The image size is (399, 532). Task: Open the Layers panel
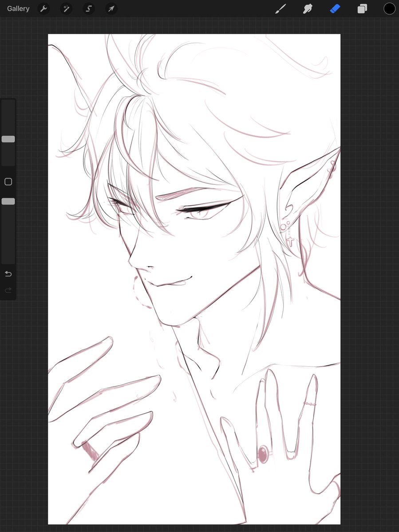(x=362, y=8)
